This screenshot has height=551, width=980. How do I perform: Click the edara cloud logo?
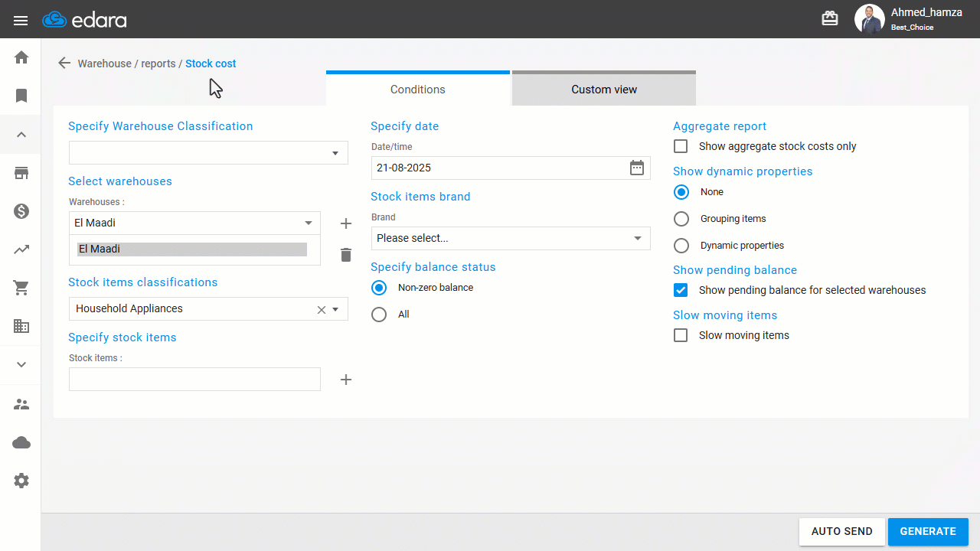[84, 20]
